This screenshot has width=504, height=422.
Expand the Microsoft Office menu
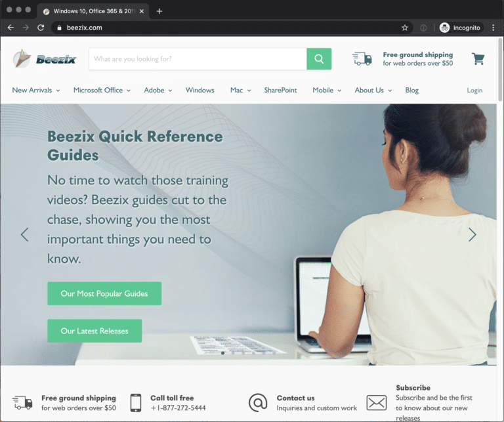click(x=102, y=91)
